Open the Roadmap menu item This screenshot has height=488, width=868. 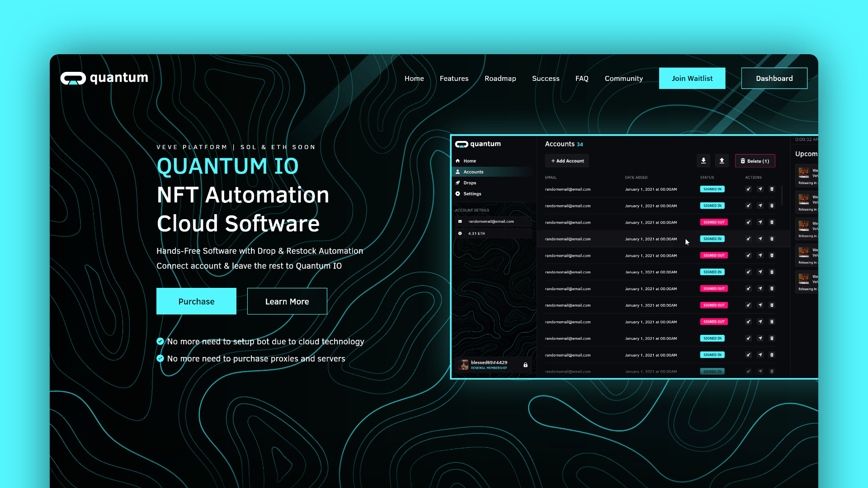[x=500, y=78]
